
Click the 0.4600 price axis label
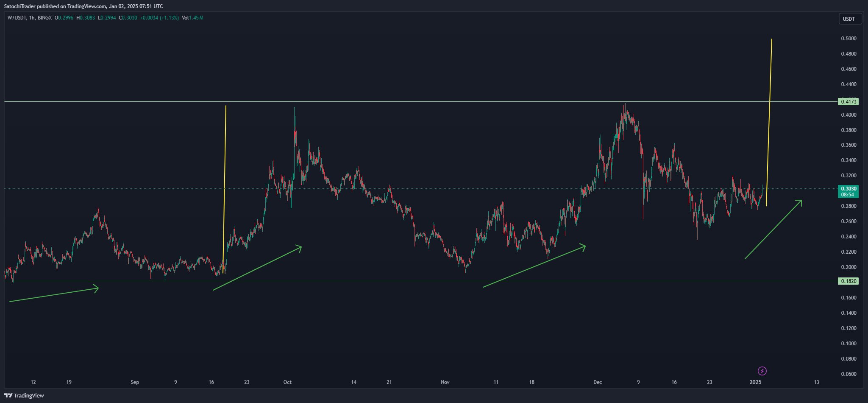coord(849,69)
